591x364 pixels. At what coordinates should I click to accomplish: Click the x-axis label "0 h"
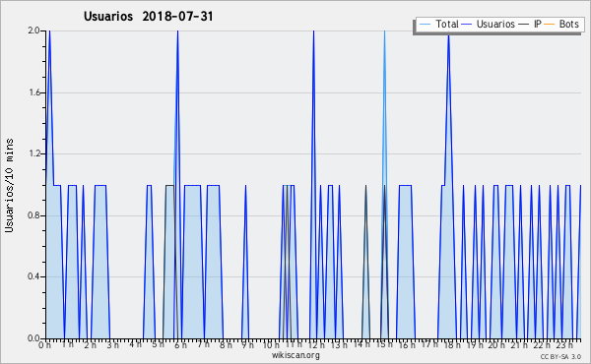click(x=44, y=345)
